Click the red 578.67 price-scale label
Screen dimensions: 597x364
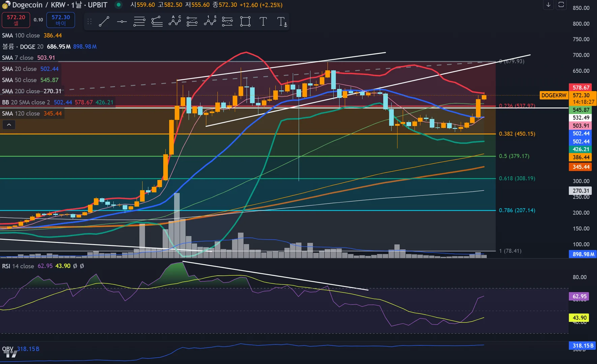581,87
